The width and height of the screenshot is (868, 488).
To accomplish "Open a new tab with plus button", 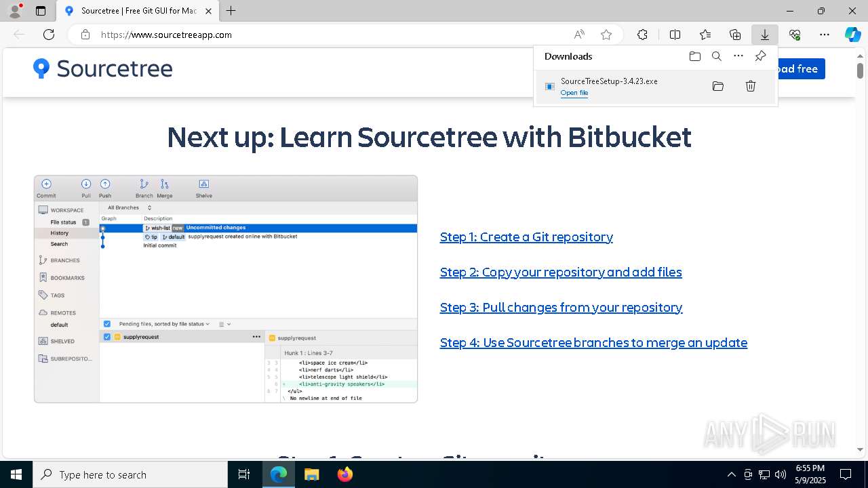I will click(231, 11).
